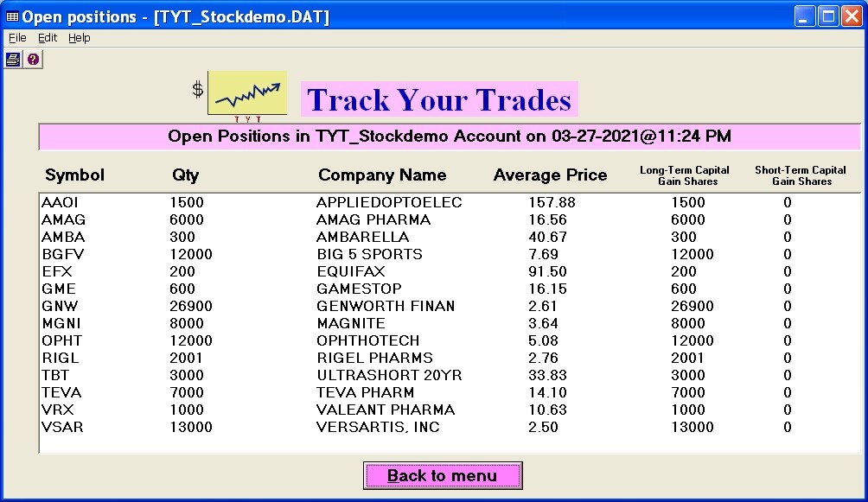Click average price 33.83
The image size is (868, 502).
[547, 375]
